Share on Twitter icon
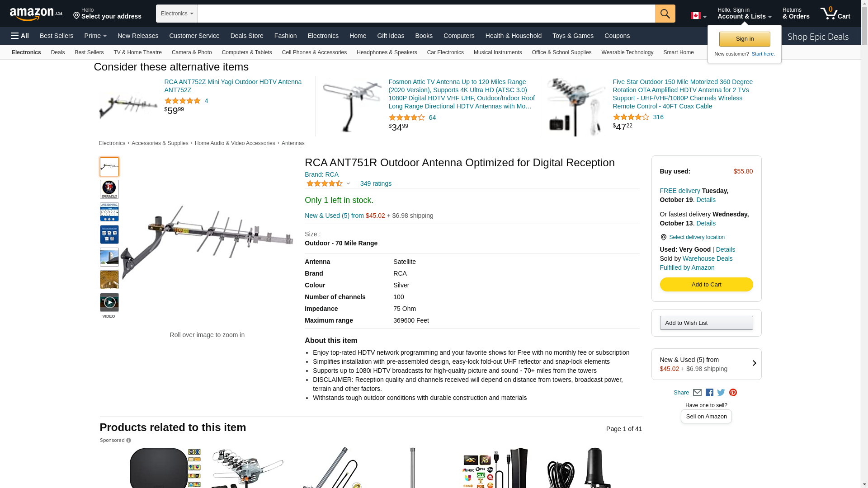Screen dimensions: 868x488 721,393
